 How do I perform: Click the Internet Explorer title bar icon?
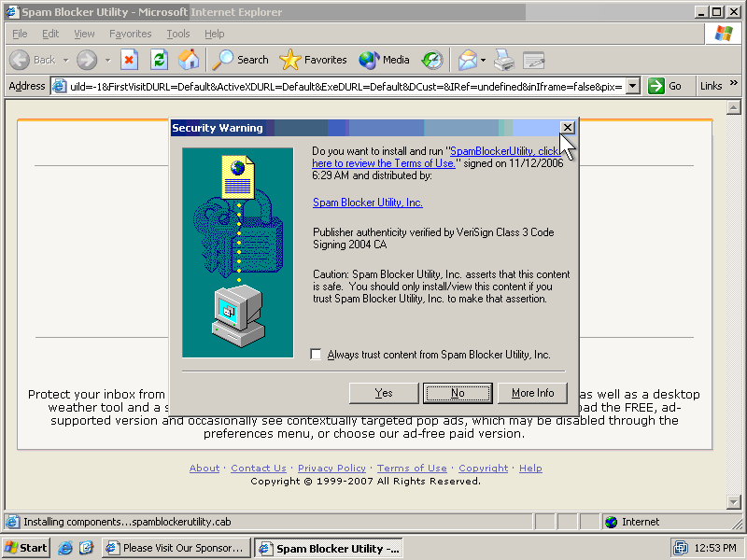tap(12, 12)
